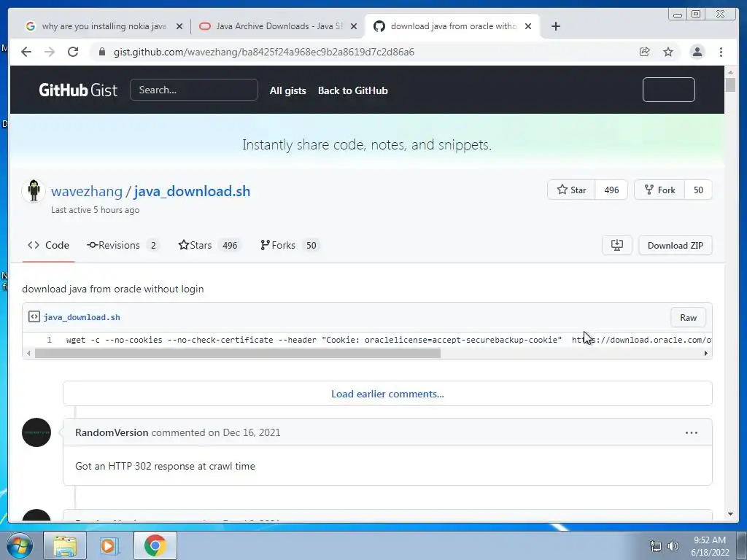
Task: Bookmark this page with the star icon
Action: pos(668,52)
